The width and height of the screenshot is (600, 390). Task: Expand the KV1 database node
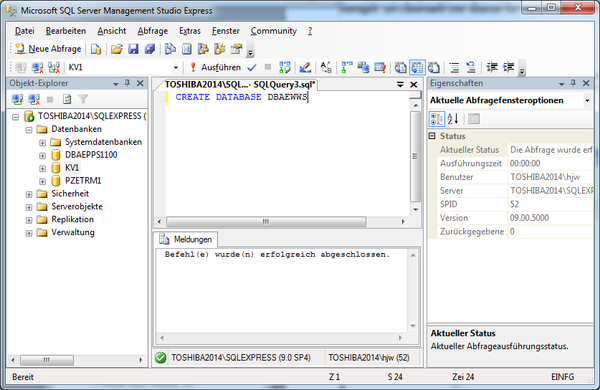[42, 168]
